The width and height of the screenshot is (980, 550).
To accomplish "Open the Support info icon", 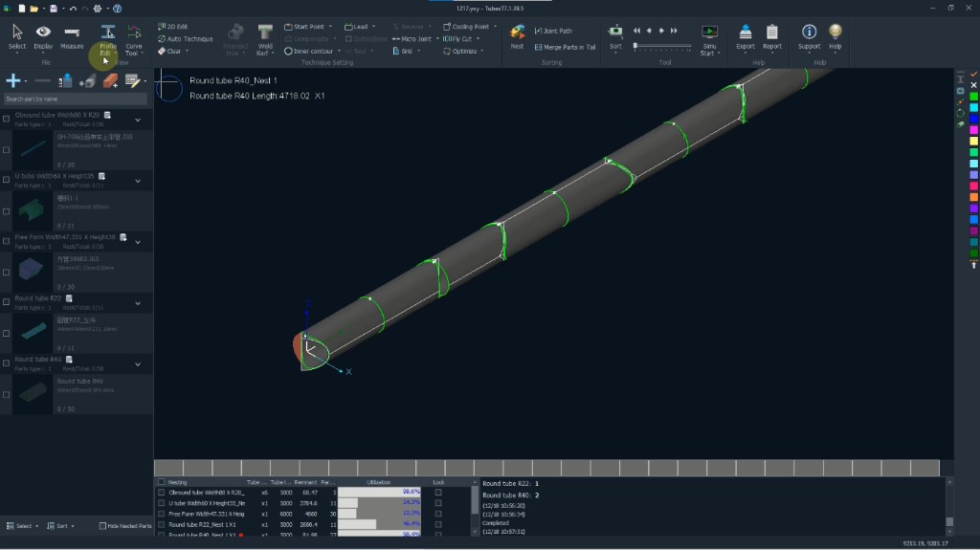I will (x=809, y=37).
